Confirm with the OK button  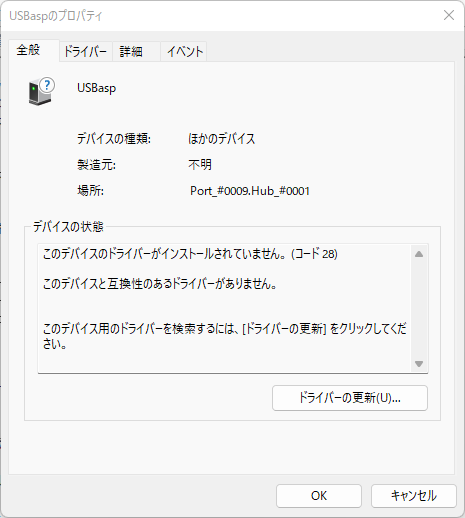pyautogui.click(x=319, y=496)
